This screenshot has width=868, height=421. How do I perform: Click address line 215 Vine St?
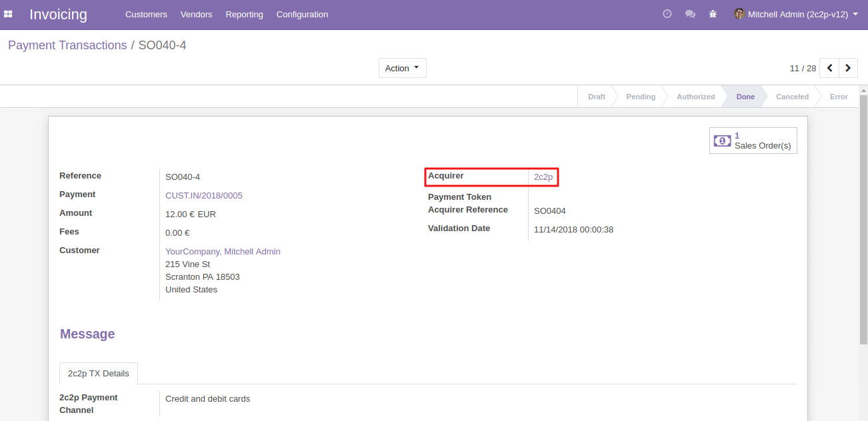coord(187,264)
